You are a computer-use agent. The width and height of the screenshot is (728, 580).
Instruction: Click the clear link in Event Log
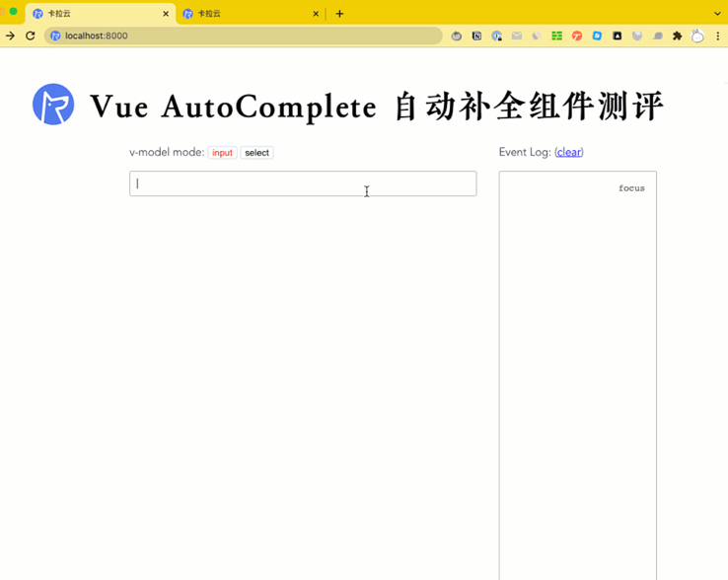coord(569,152)
